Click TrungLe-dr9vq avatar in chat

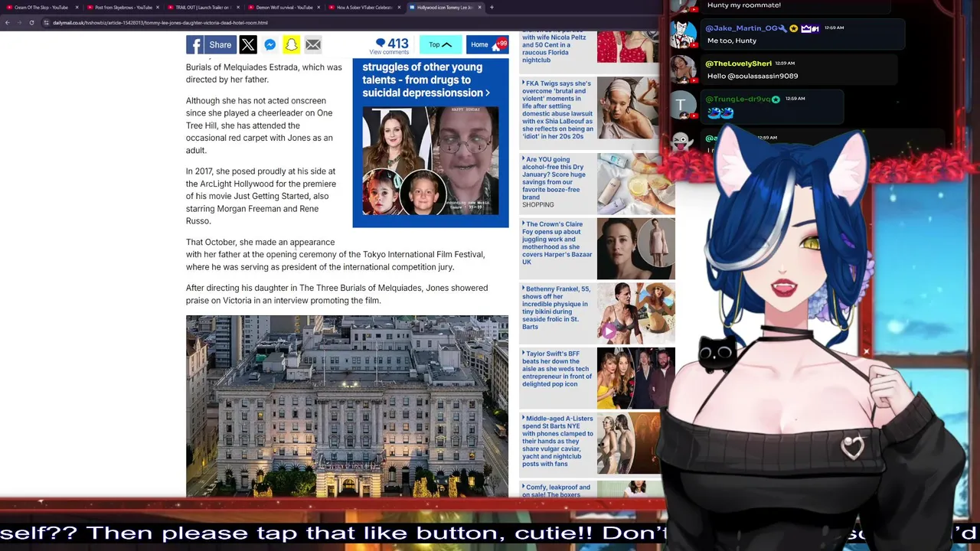tap(681, 105)
